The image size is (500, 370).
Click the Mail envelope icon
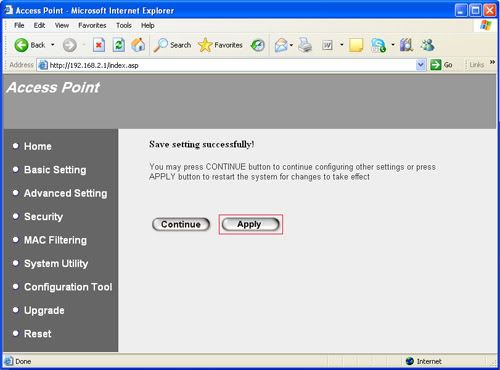(281, 45)
